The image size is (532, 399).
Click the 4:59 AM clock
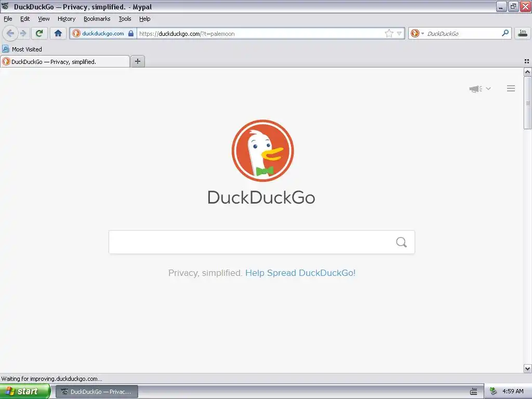[513, 392]
